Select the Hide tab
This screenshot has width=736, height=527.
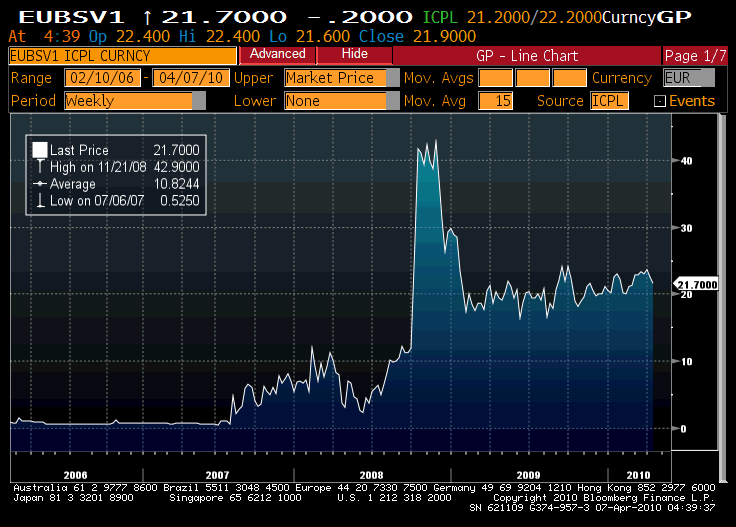coord(354,54)
